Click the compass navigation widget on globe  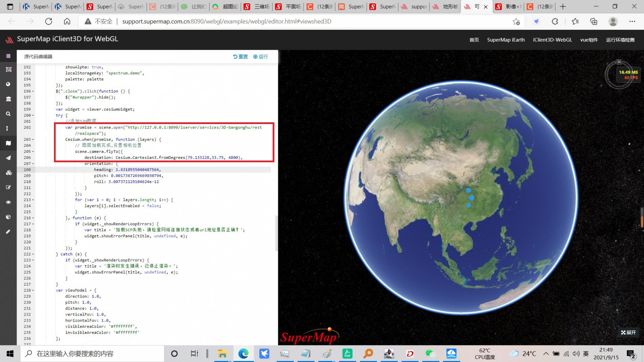click(x=619, y=74)
